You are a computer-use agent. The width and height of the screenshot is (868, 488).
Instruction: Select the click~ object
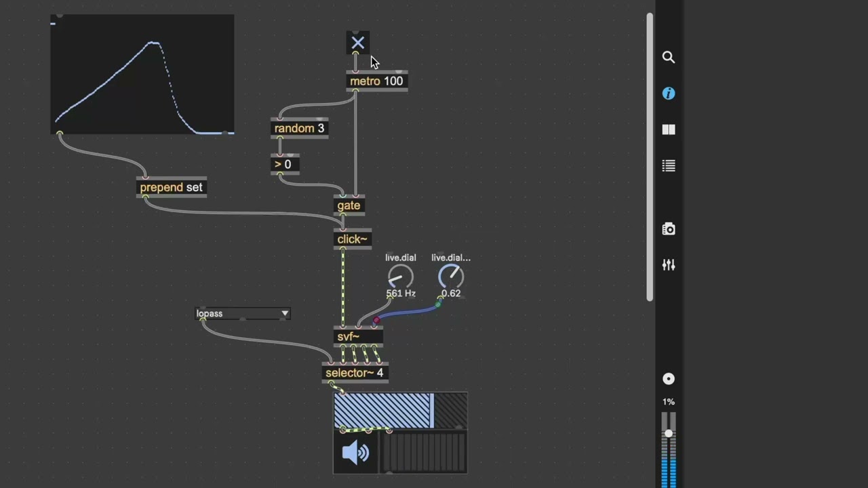click(352, 239)
